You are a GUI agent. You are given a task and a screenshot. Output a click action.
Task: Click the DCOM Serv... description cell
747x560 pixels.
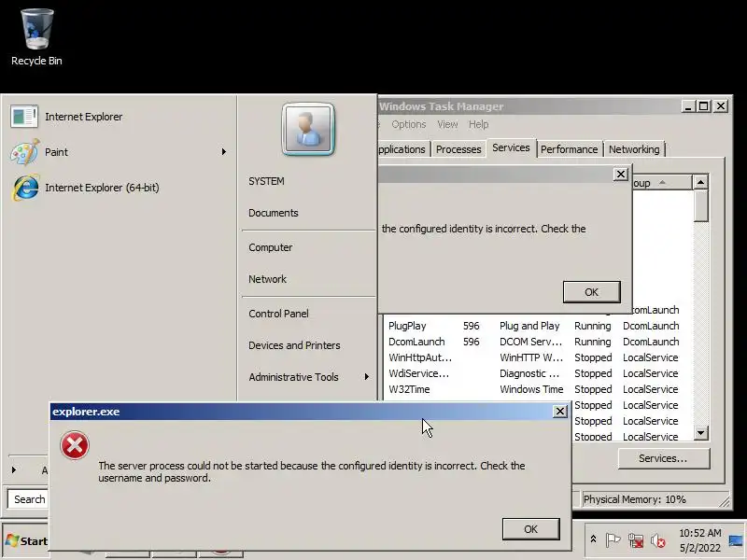pyautogui.click(x=530, y=342)
